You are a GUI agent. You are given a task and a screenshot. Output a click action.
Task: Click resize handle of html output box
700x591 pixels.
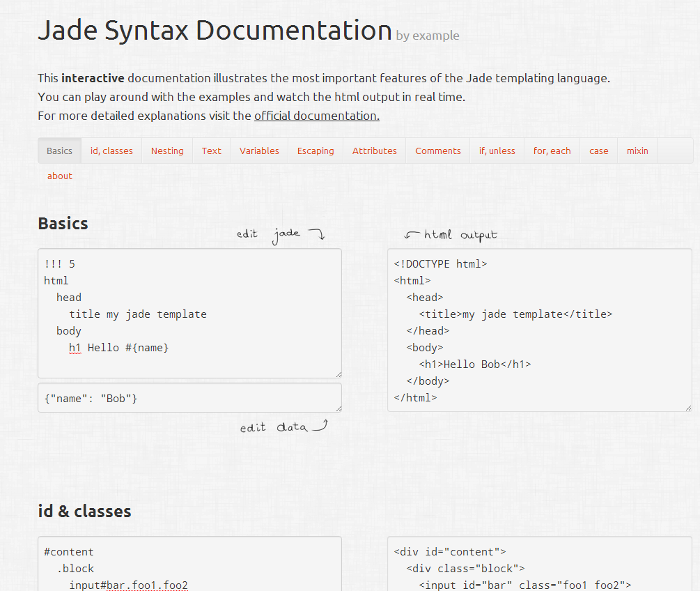point(688,408)
